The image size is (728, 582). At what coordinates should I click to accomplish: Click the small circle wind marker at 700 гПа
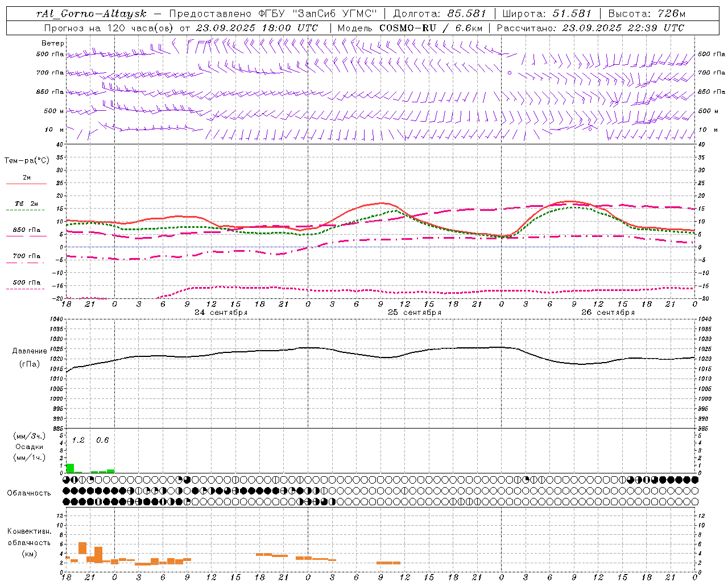tap(510, 73)
